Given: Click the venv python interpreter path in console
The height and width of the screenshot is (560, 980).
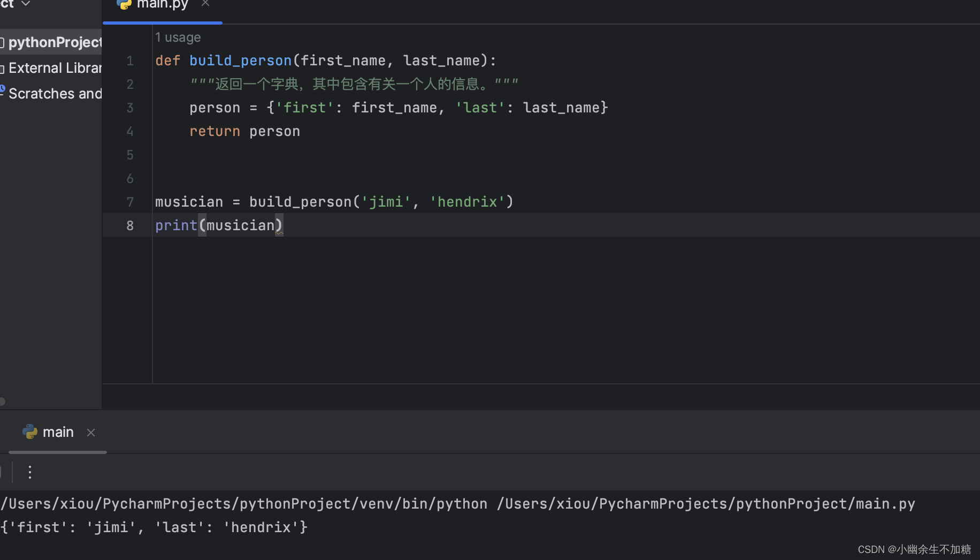Looking at the screenshot, I should pyautogui.click(x=244, y=504).
